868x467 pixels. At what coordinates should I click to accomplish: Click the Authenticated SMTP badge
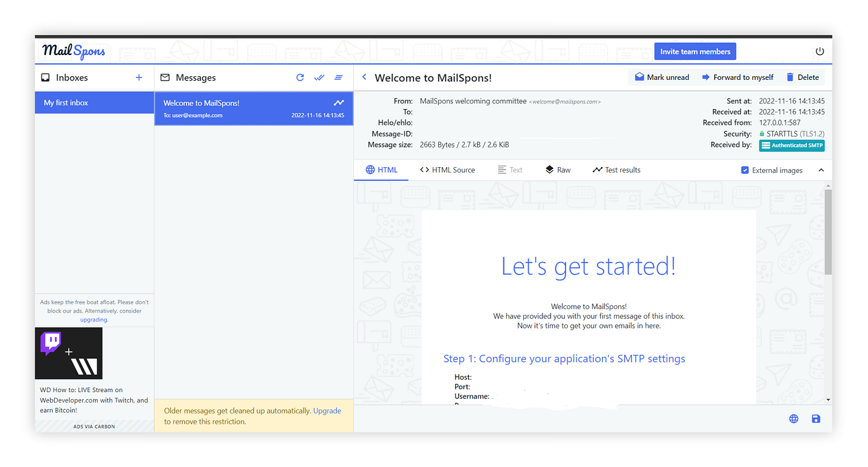[792, 146]
